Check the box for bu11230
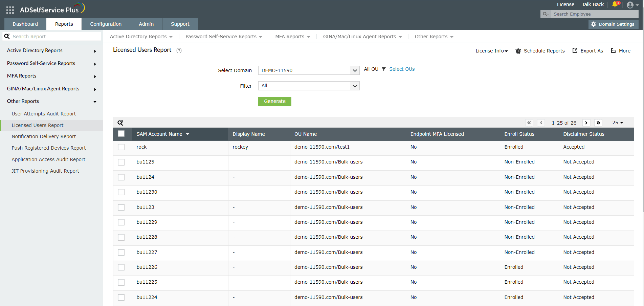The height and width of the screenshot is (306, 644). point(121,192)
